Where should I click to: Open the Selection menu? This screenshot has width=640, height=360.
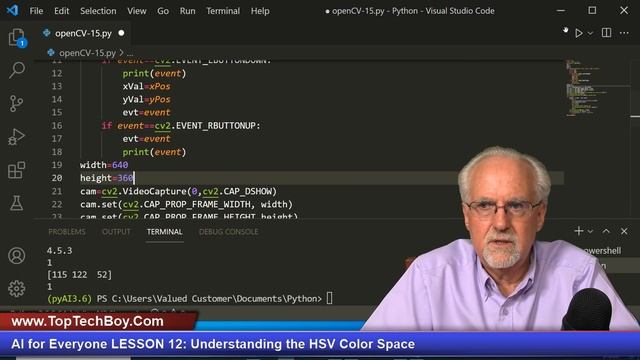[x=98, y=11]
